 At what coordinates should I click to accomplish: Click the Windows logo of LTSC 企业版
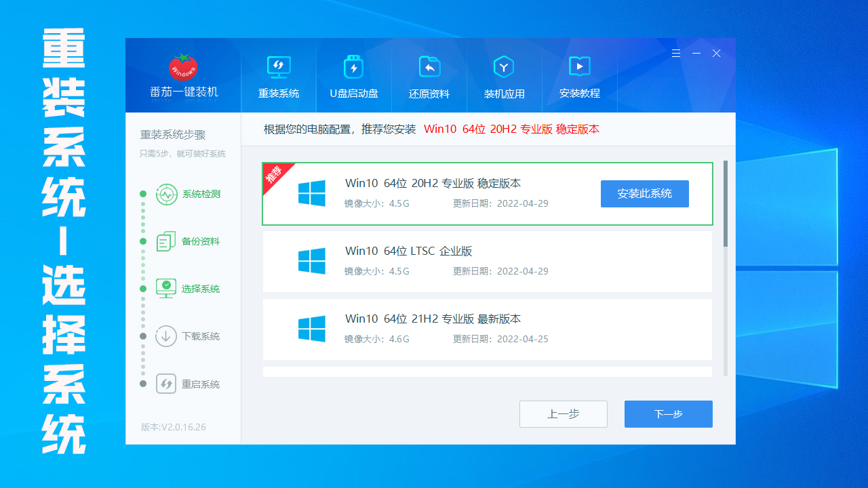312,261
